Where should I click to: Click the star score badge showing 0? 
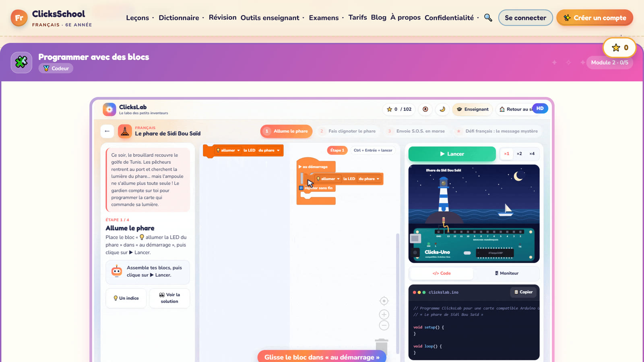pos(619,47)
